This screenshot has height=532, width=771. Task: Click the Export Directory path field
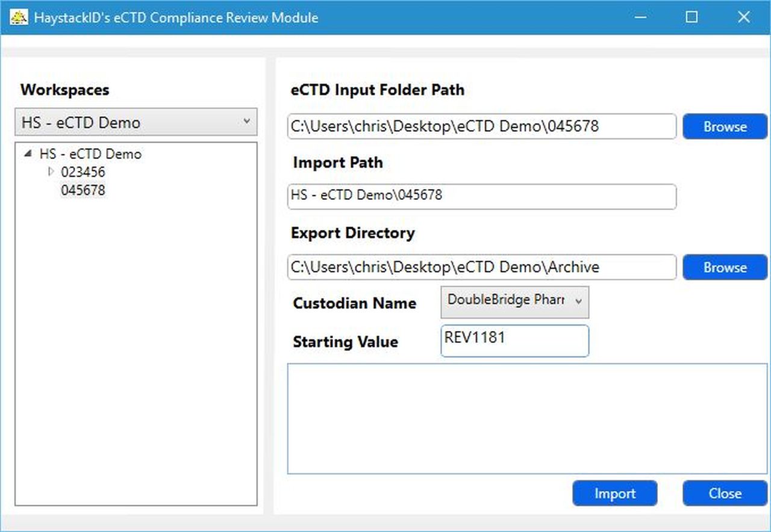click(x=481, y=267)
